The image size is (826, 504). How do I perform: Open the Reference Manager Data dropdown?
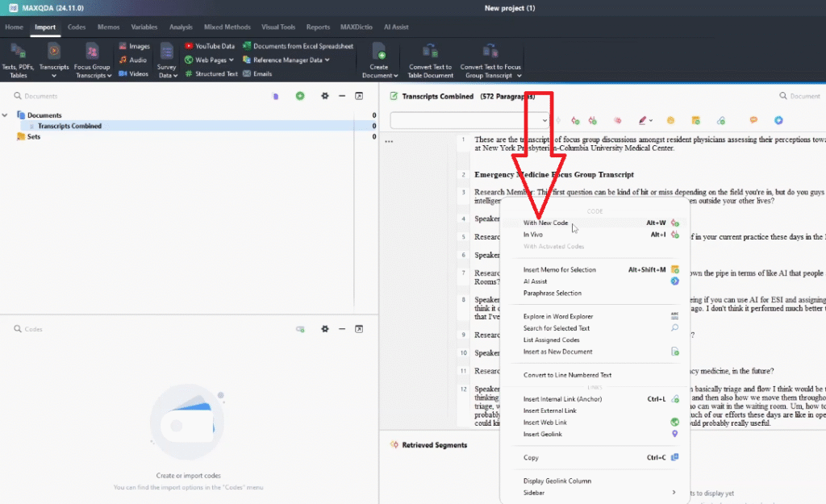tap(327, 60)
